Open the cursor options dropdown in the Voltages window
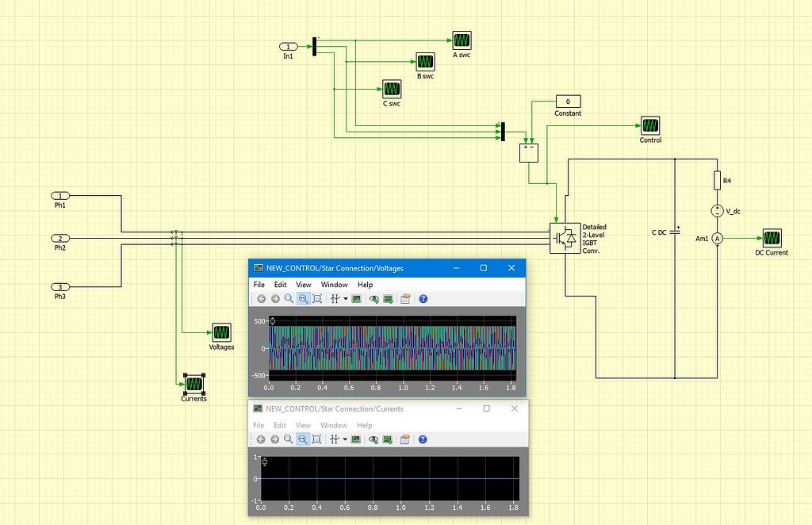The image size is (812, 525). [x=345, y=298]
